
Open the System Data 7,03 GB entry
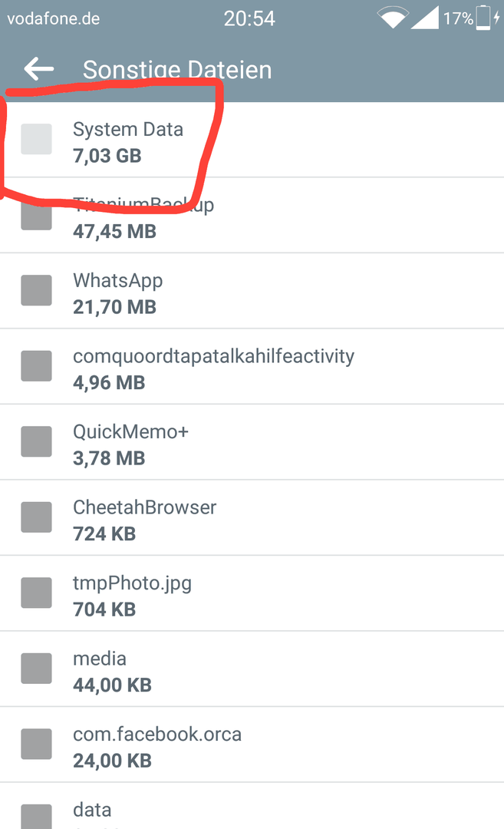252,140
